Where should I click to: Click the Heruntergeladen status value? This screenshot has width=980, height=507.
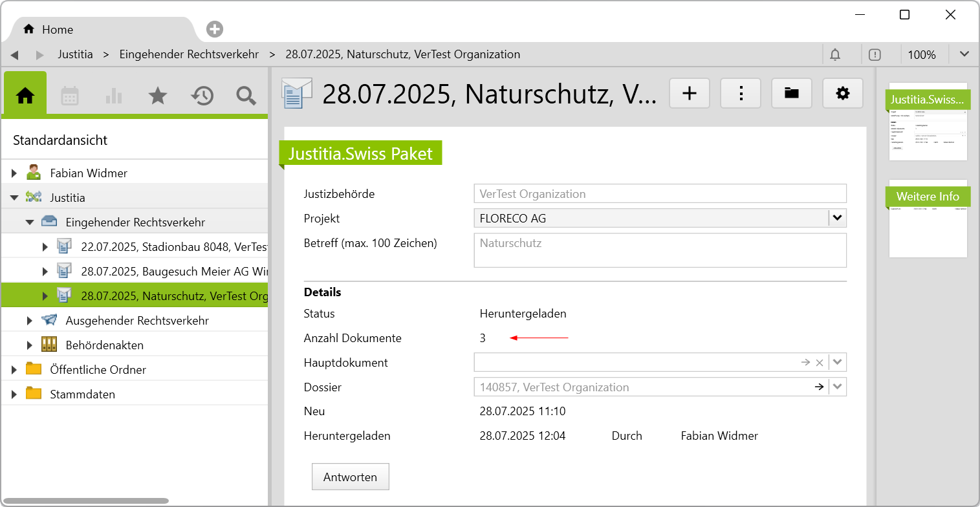point(523,314)
